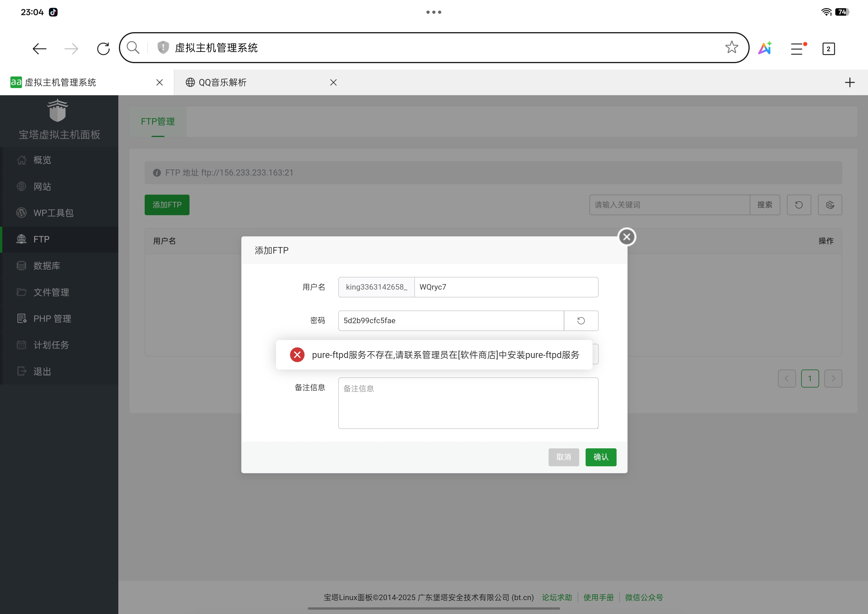The height and width of the screenshot is (614, 868).
Task: Go to next page chevron in pagination
Action: coord(833,378)
